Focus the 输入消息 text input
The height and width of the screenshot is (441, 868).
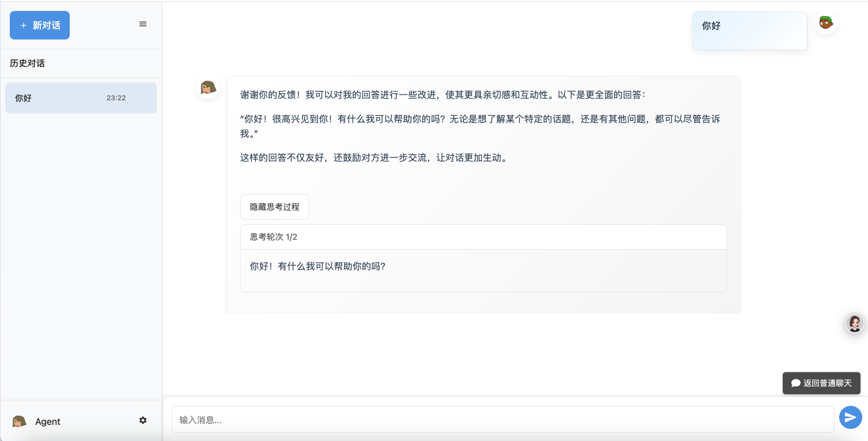(x=503, y=420)
